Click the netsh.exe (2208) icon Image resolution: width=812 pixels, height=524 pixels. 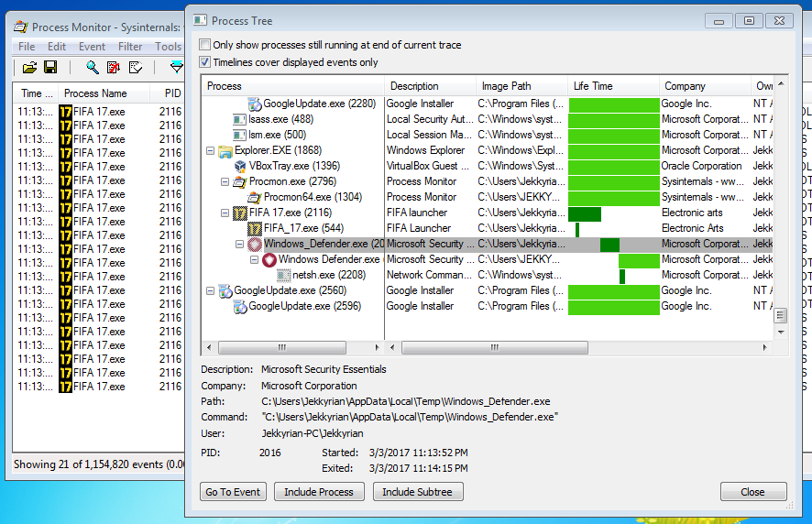283,276
